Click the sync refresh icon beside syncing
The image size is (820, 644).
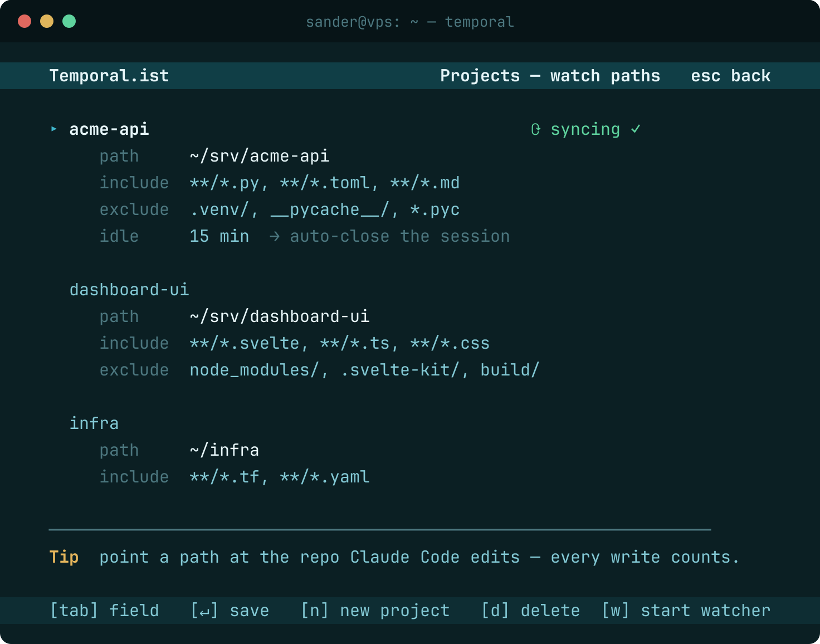(x=535, y=129)
